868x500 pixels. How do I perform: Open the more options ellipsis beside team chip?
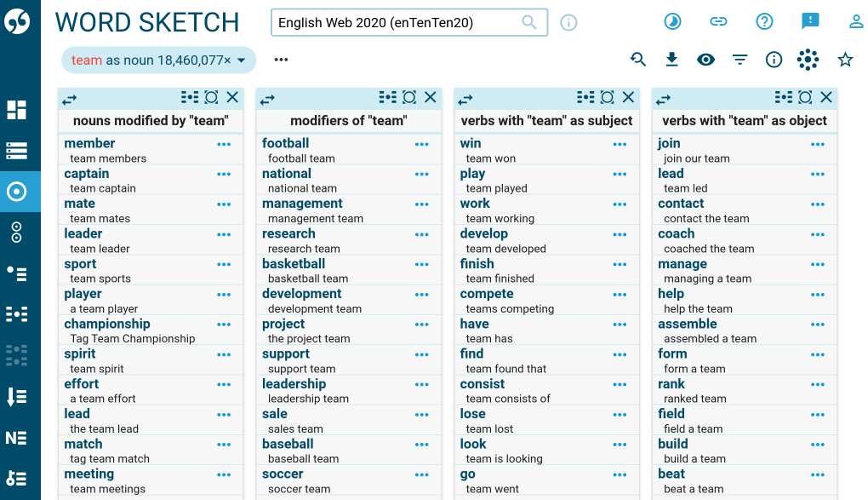pyautogui.click(x=281, y=60)
